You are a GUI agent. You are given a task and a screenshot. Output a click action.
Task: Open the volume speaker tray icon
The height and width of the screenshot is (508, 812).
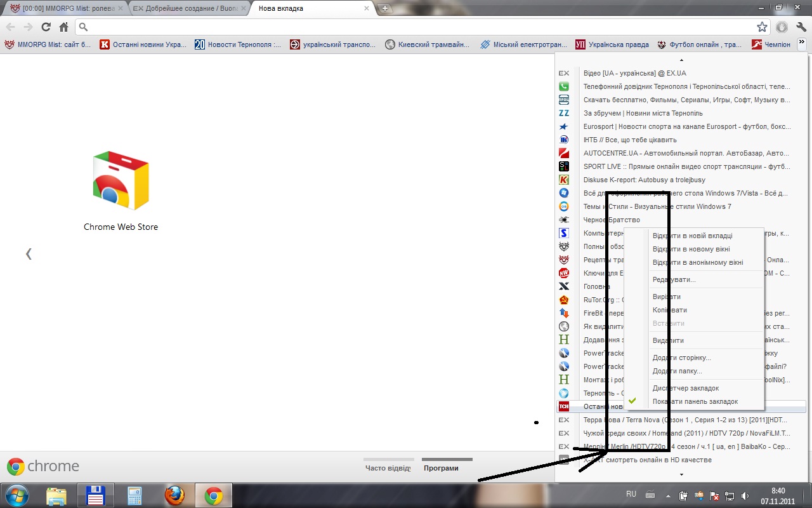pos(744,495)
